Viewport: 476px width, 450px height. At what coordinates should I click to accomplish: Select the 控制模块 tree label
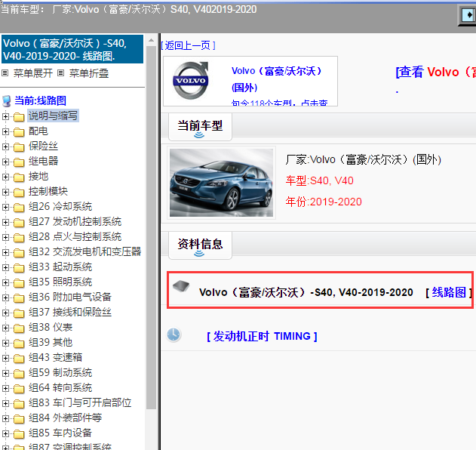(48, 191)
